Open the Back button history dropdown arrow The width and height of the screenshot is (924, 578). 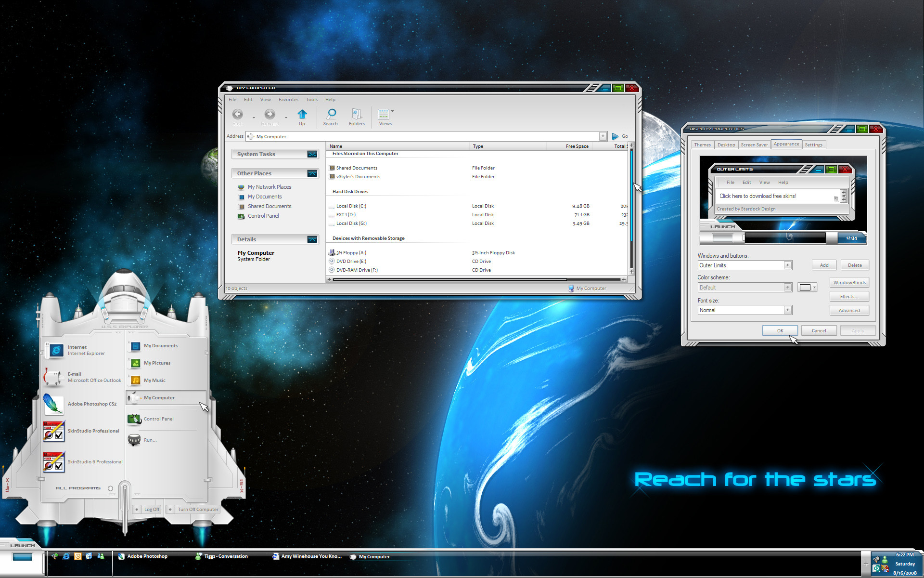tap(254, 118)
